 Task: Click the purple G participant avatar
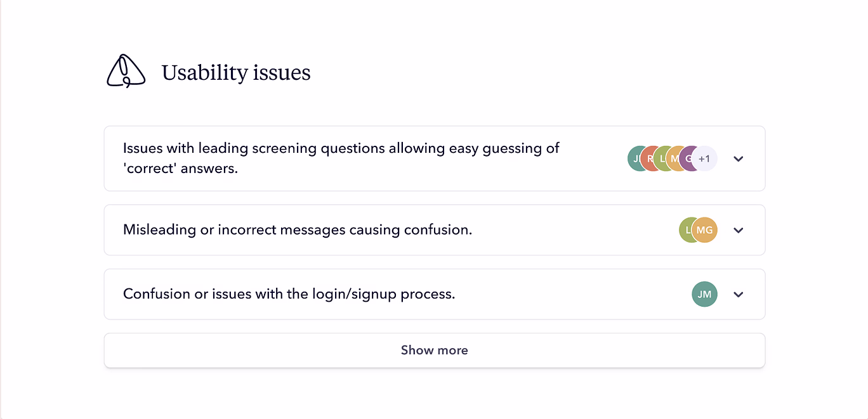point(688,158)
